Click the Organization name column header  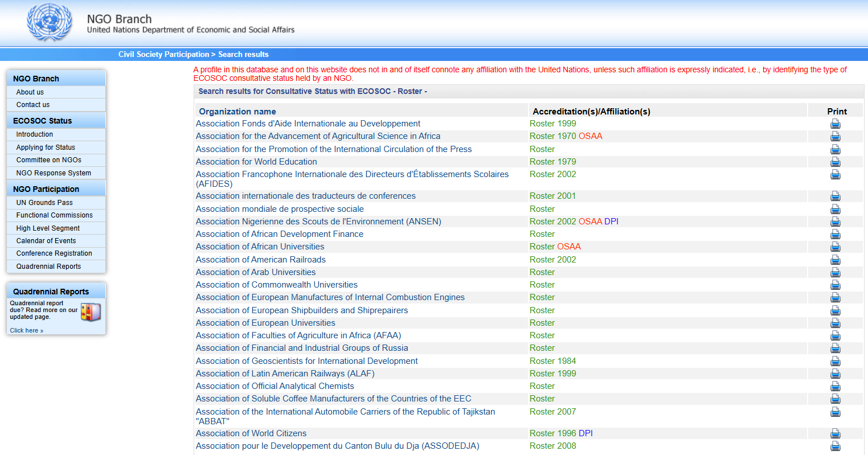tap(238, 112)
